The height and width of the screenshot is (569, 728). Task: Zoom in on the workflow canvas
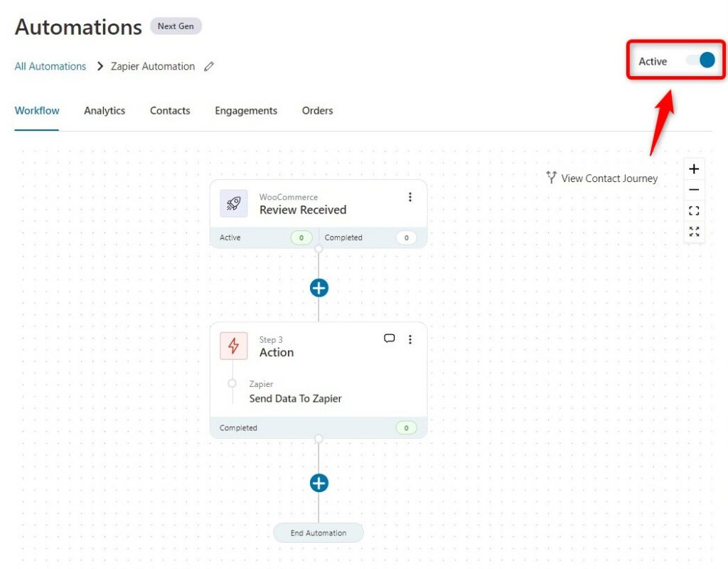tap(694, 169)
